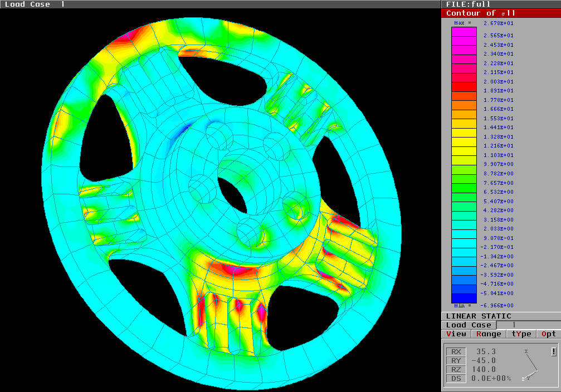Open the Opt menu
Viewport: 561px width, 392px height.
pos(549,334)
